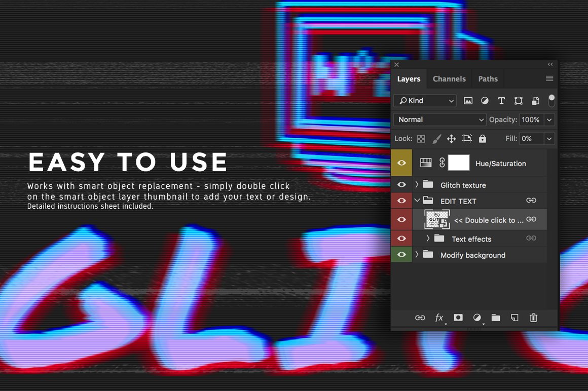The height and width of the screenshot is (391, 588).
Task: Click the lock all padlock icon
Action: pos(483,138)
